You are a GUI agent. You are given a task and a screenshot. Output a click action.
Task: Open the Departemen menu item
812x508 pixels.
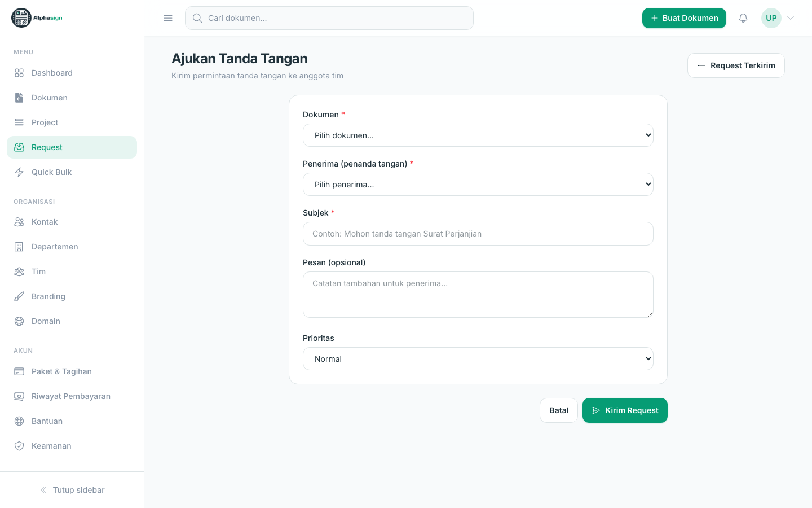(72, 247)
